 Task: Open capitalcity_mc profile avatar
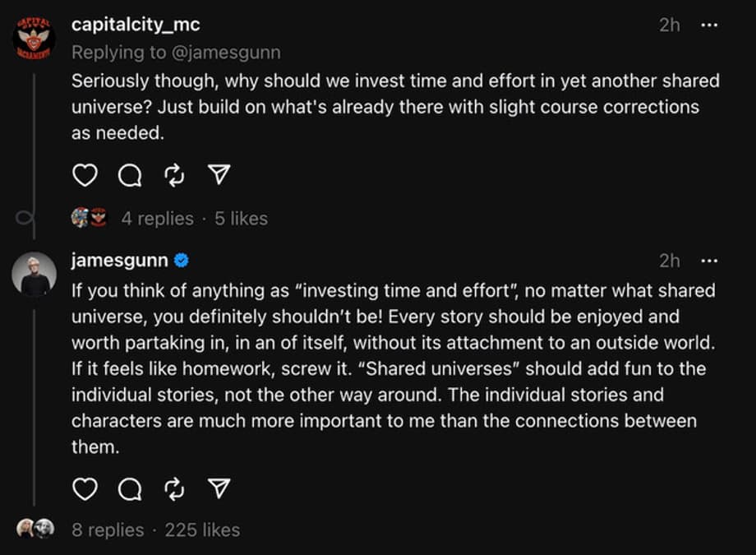(x=35, y=37)
